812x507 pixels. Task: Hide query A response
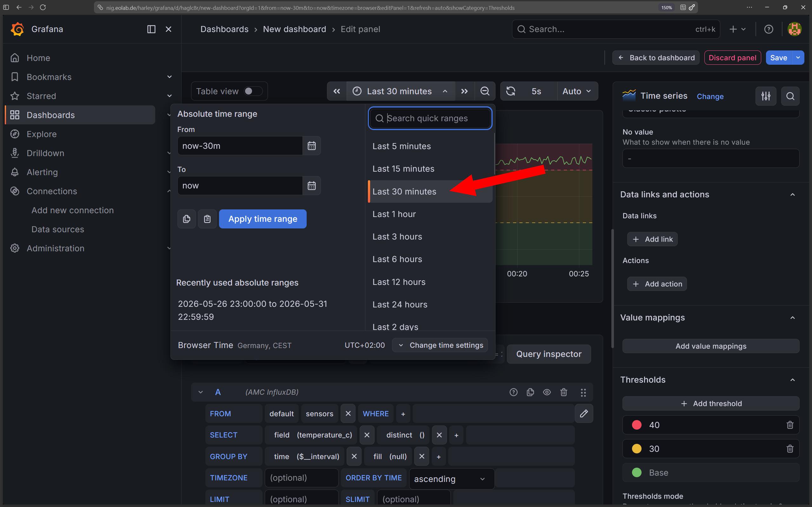tap(547, 392)
